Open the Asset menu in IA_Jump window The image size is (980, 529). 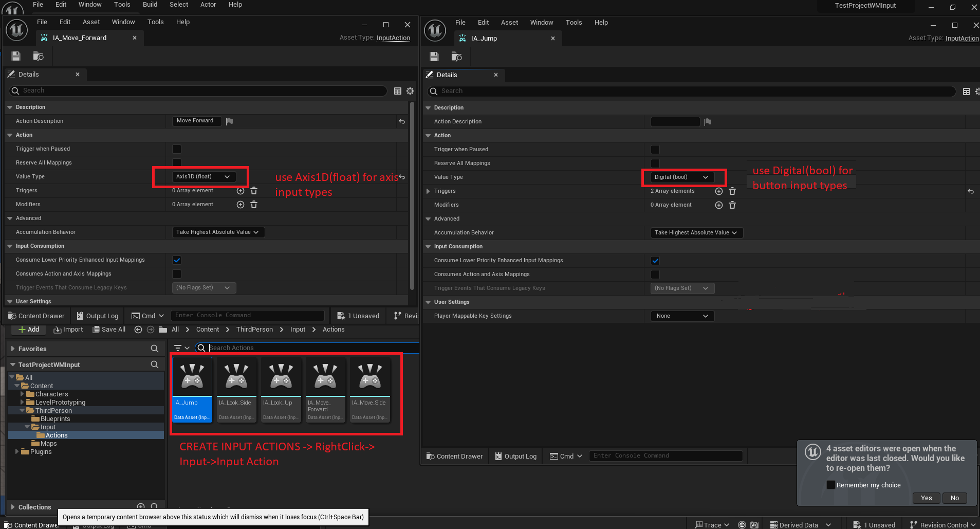(x=509, y=23)
